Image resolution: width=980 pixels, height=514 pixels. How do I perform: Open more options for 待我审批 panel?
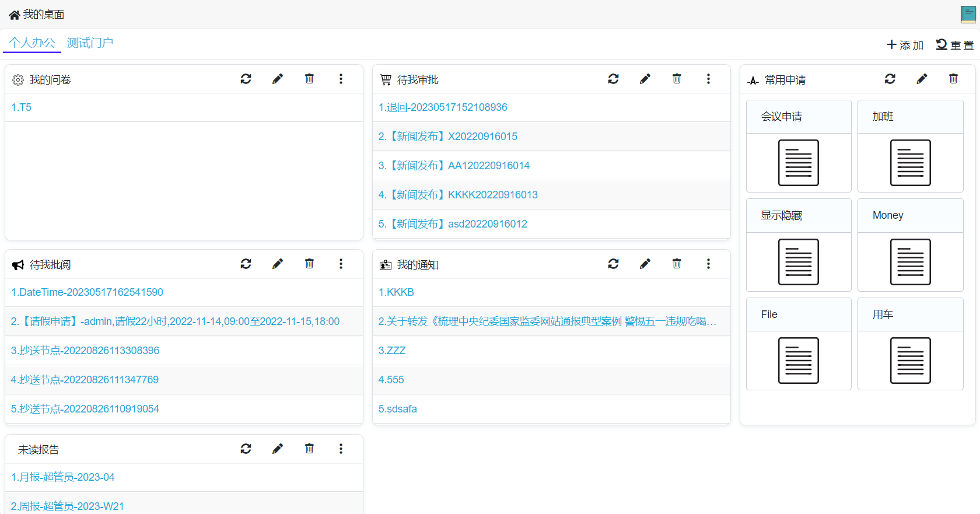point(708,79)
